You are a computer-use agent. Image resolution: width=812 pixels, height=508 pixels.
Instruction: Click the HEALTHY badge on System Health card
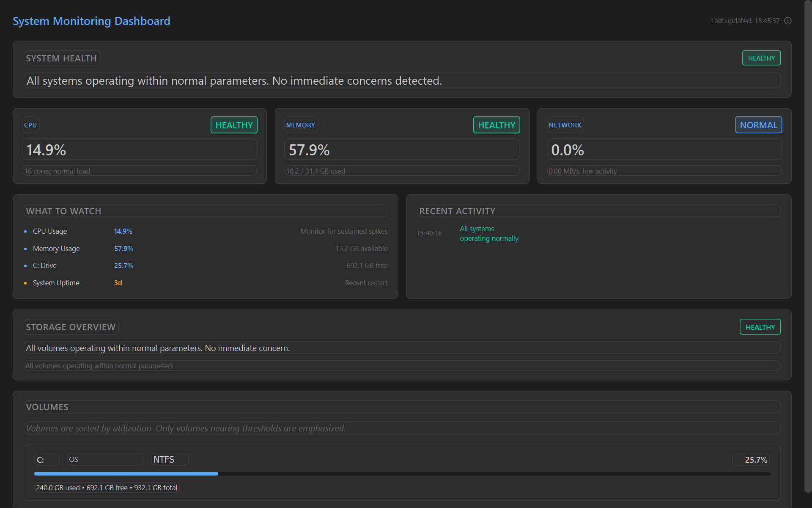[x=761, y=58]
